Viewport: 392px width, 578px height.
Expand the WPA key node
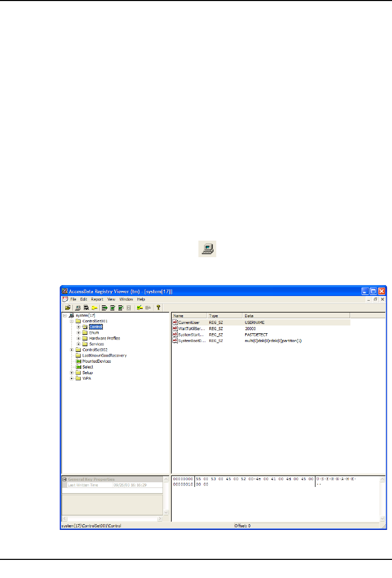(72, 378)
